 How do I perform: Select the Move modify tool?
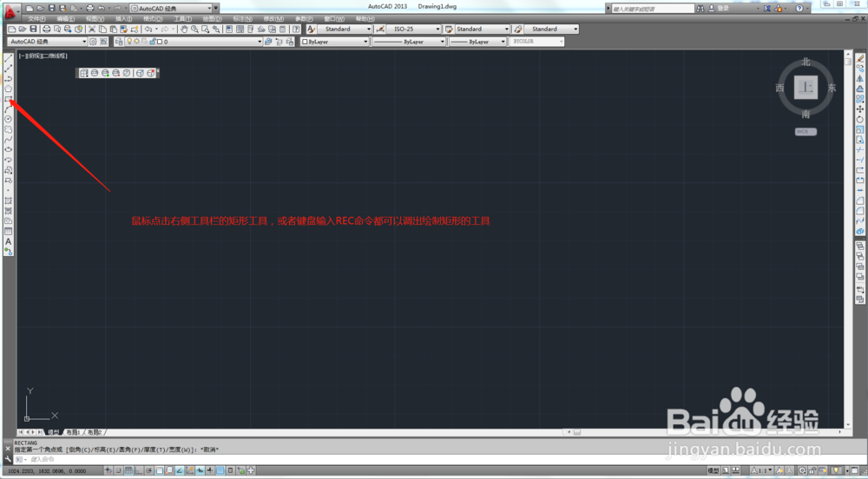[x=859, y=109]
